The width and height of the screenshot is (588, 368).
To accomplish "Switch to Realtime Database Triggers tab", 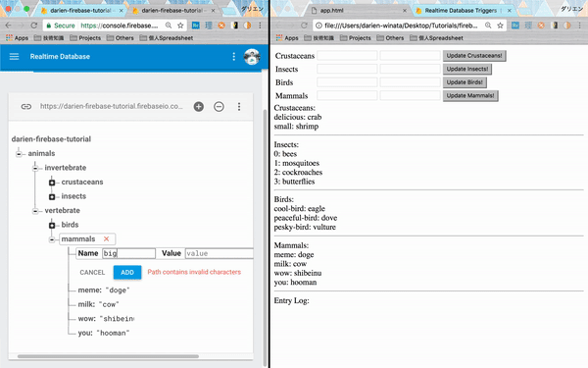I will pyautogui.click(x=461, y=11).
